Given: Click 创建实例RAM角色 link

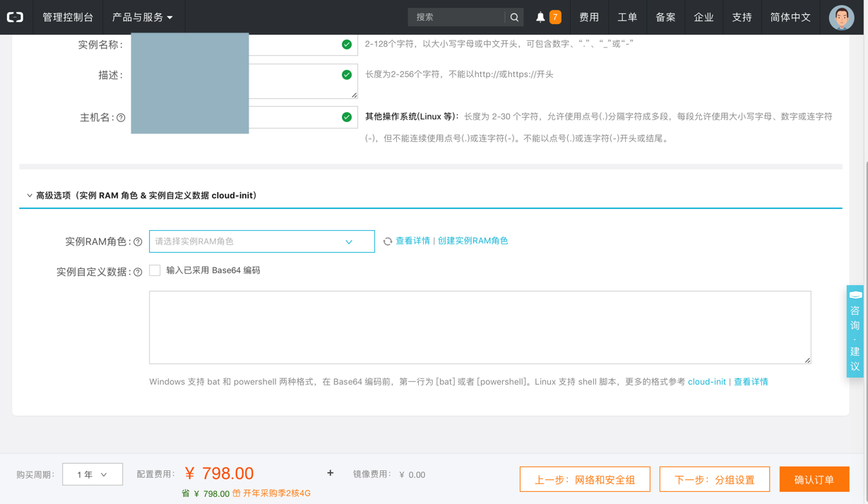Looking at the screenshot, I should click(x=473, y=241).
